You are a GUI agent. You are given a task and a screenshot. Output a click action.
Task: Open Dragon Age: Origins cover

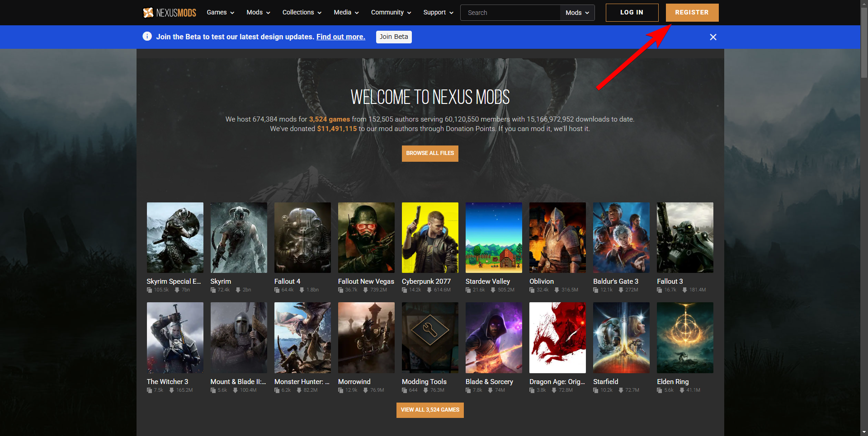click(557, 338)
